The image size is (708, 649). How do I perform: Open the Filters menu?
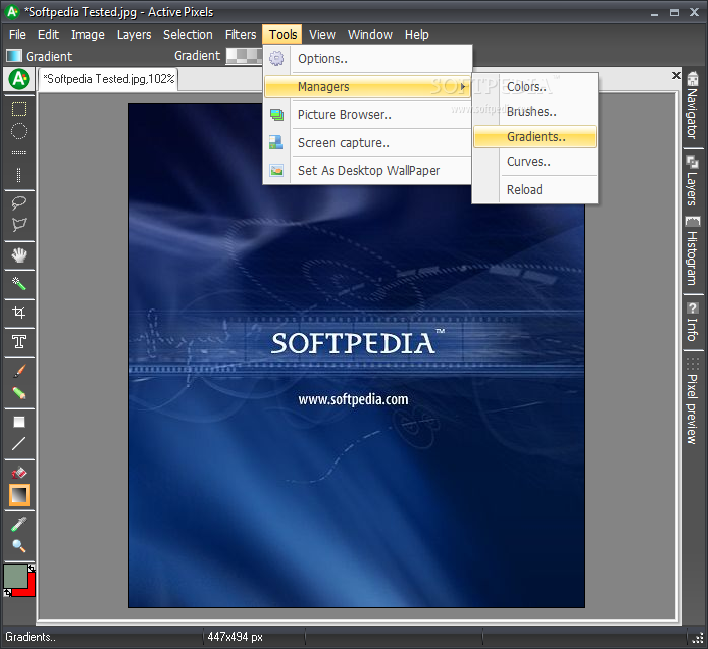(x=241, y=35)
